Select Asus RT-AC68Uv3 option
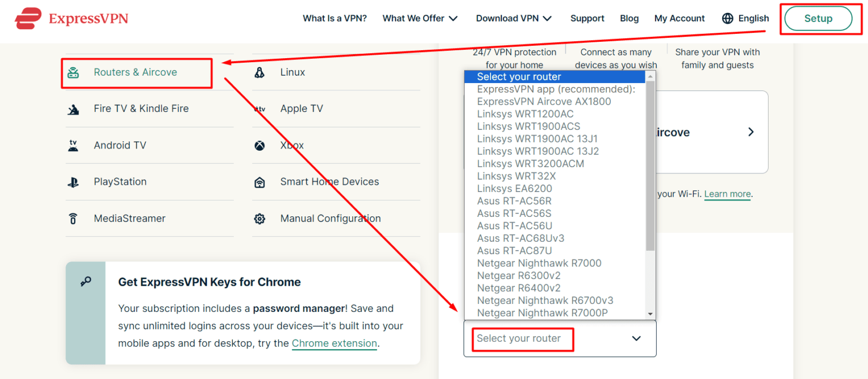This screenshot has width=868, height=379. (555, 238)
